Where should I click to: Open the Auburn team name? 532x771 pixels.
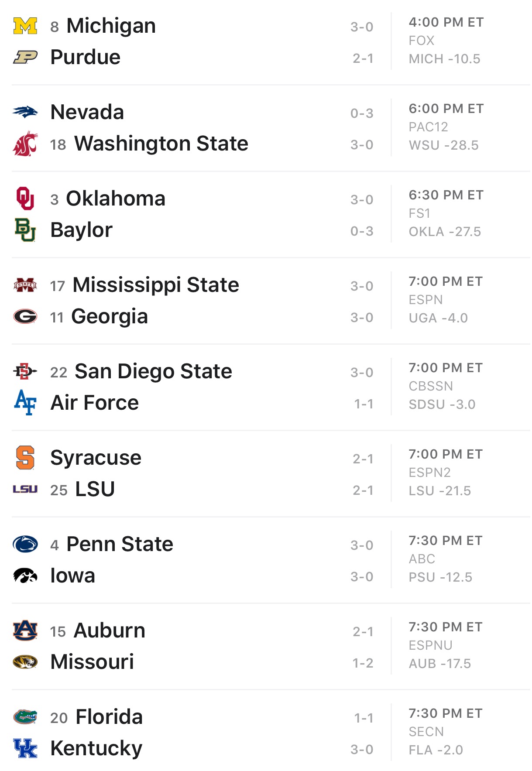click(110, 631)
